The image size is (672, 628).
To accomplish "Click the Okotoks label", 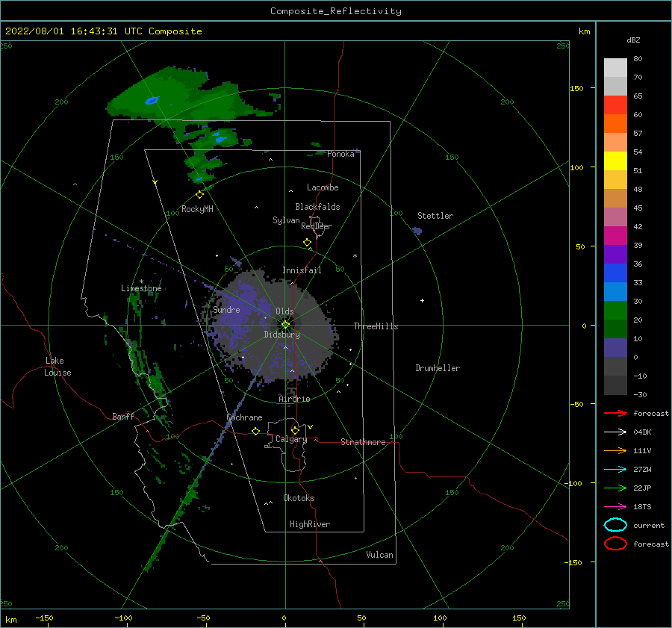I will pyautogui.click(x=299, y=498).
